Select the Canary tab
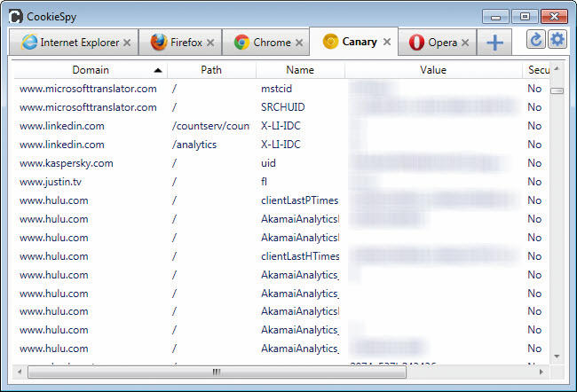 354,42
